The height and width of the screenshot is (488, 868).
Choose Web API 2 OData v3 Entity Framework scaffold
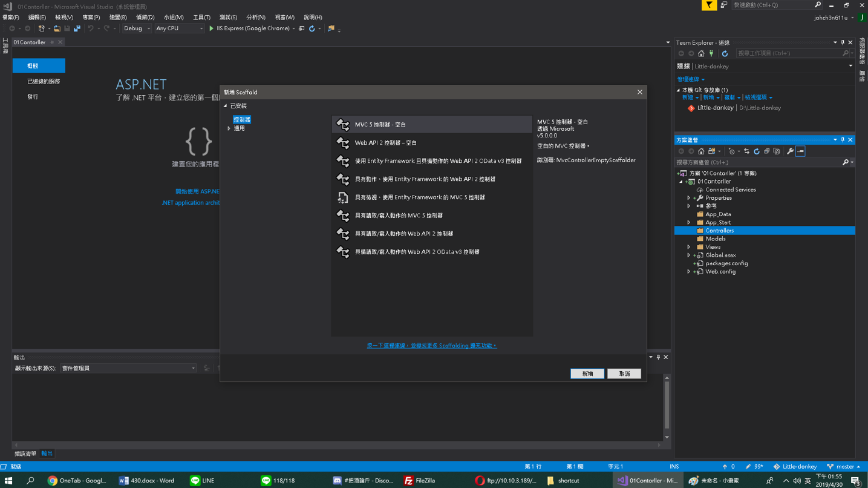432,161
